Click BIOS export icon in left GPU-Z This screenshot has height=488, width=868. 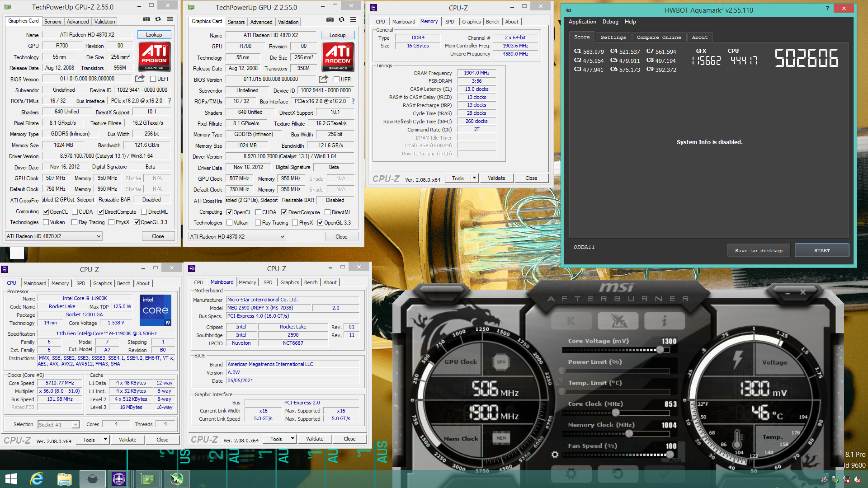pyautogui.click(x=140, y=79)
